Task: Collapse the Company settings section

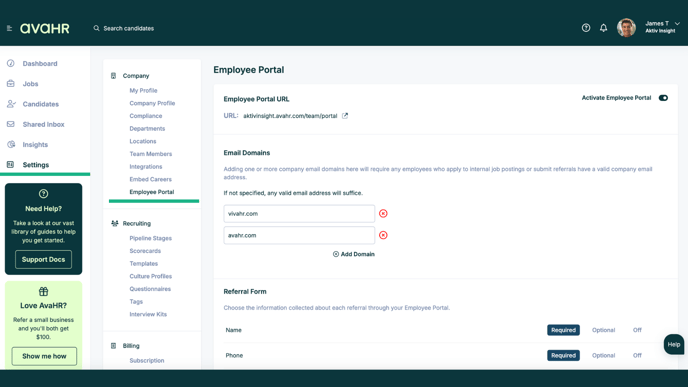Action: pyautogui.click(x=136, y=76)
